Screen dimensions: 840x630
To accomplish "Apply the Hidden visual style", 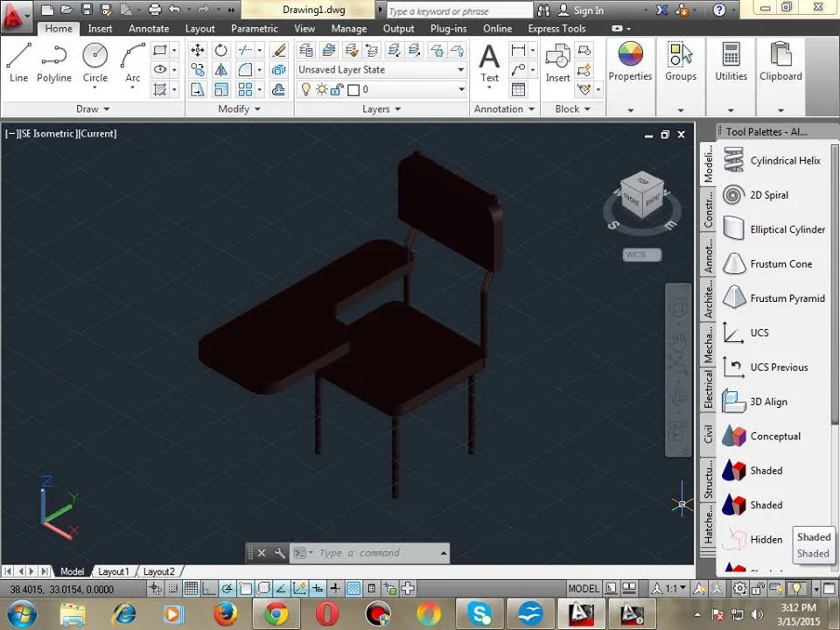I will tap(752, 540).
